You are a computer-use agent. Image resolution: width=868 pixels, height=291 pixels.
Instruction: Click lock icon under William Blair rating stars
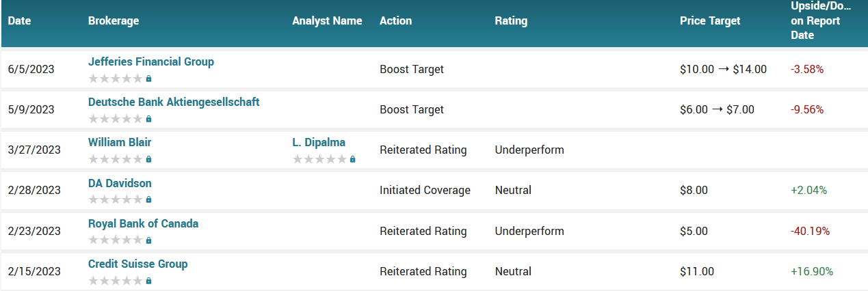pos(148,159)
